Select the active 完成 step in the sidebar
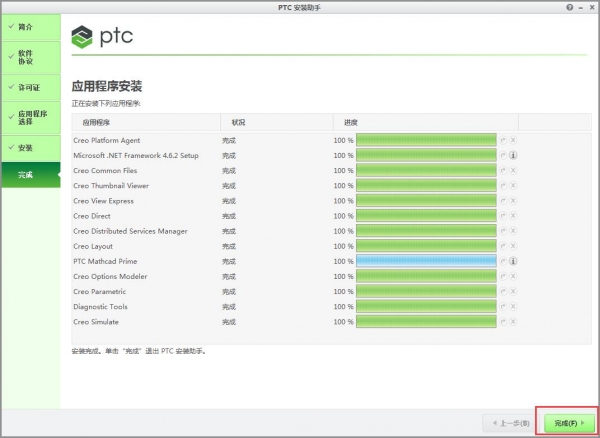 [x=31, y=175]
